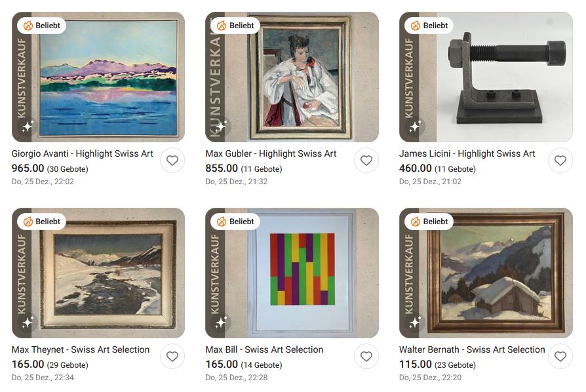Click the heart beside Max Theynet listing

[x=172, y=357]
